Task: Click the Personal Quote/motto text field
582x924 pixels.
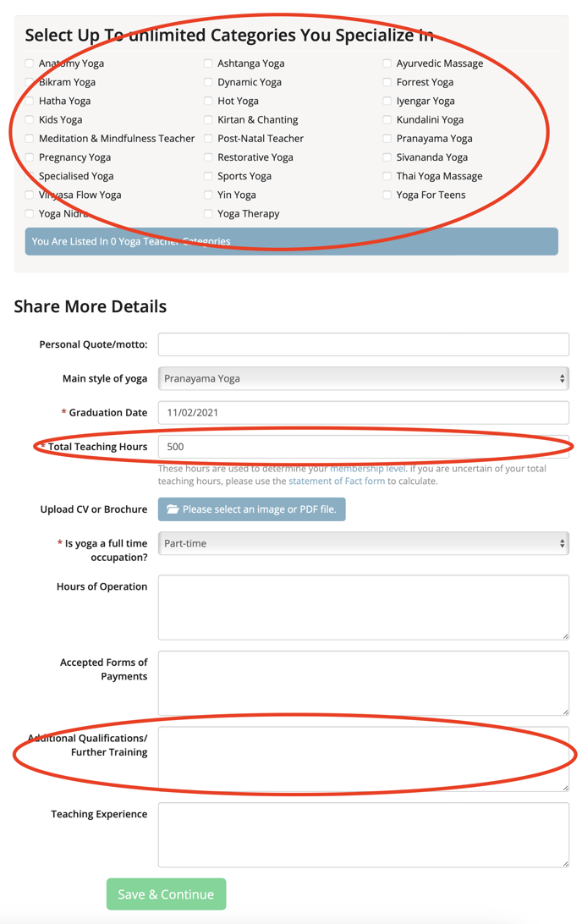Action: (x=363, y=344)
